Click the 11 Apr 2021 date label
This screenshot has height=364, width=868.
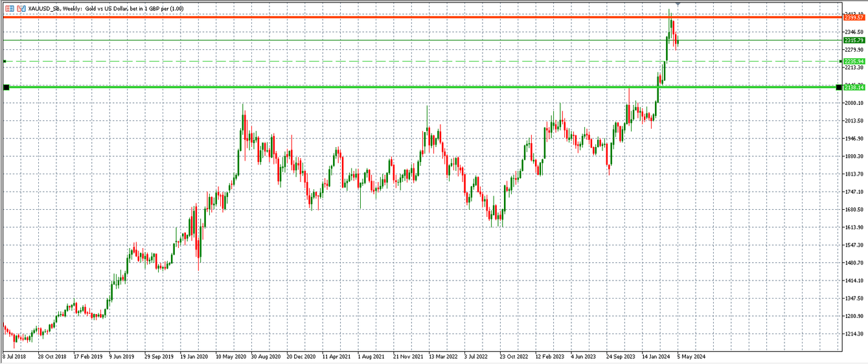click(337, 356)
